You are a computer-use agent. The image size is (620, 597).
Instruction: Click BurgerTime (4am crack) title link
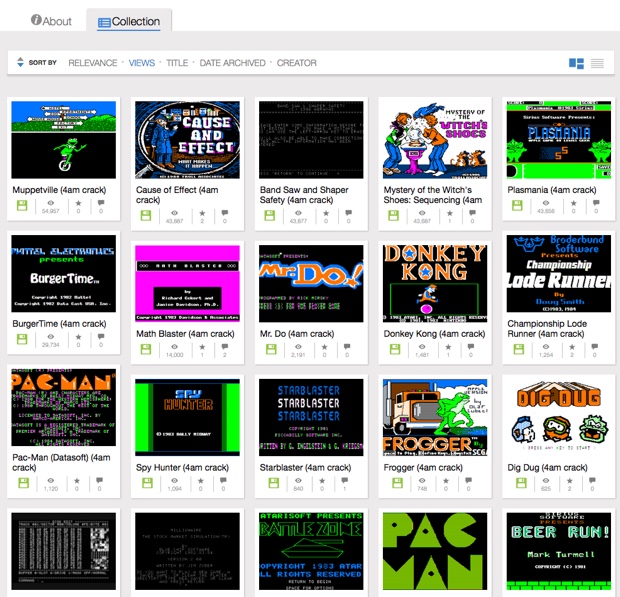(x=59, y=324)
